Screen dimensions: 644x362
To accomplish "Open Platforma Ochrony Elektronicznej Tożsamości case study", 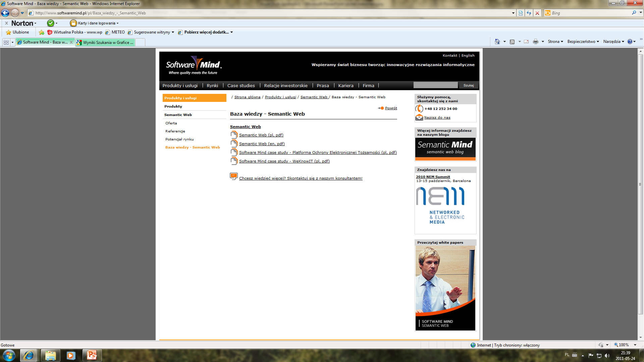I will pyautogui.click(x=318, y=153).
